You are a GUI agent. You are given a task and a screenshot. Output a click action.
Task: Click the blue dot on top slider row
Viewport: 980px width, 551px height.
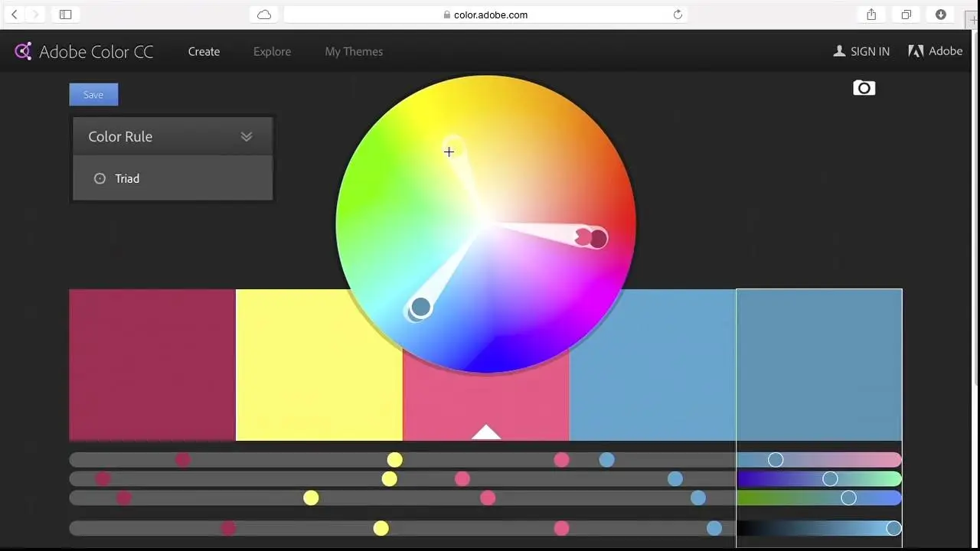(606, 460)
